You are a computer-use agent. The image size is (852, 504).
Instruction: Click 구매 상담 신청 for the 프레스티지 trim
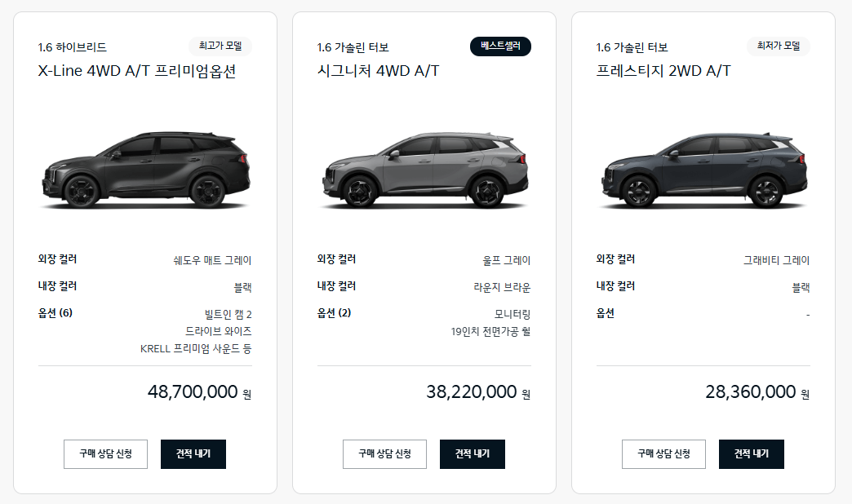pos(663,454)
